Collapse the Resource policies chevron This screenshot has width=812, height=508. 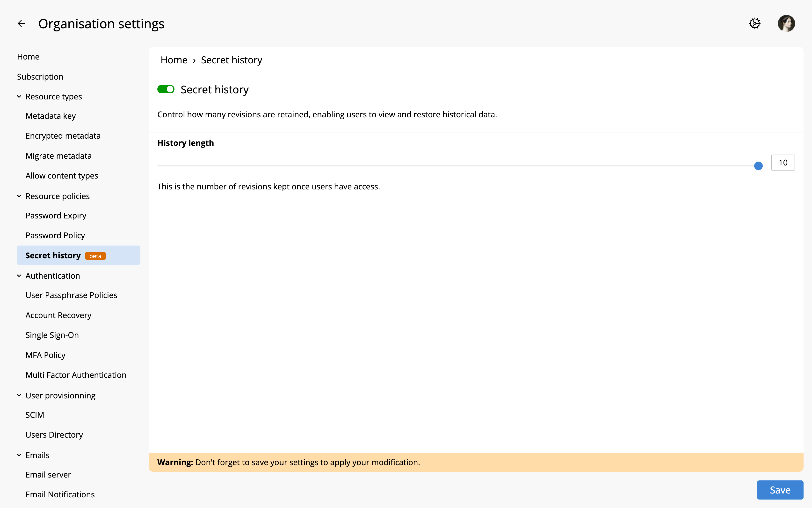coord(19,196)
